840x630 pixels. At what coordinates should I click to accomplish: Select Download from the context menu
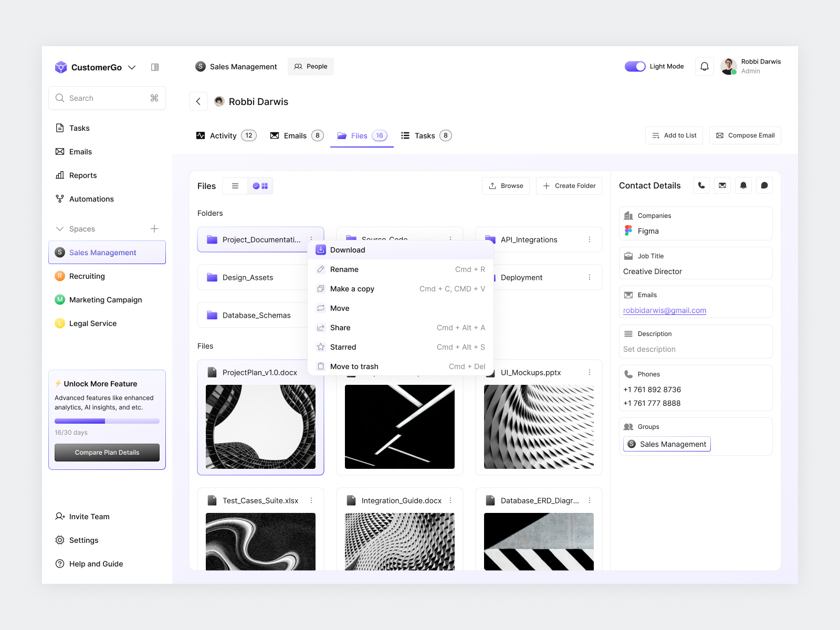[348, 250]
